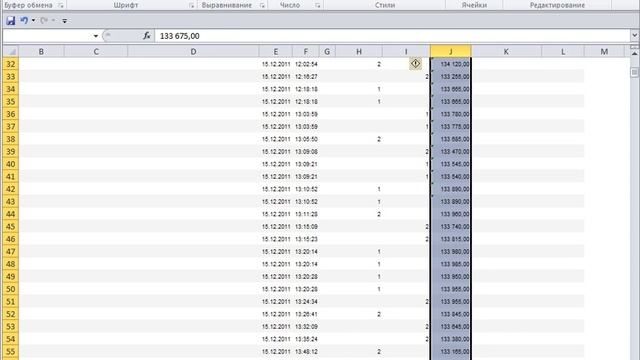Save the workbook from Quick Access toolbar

(x=11, y=20)
